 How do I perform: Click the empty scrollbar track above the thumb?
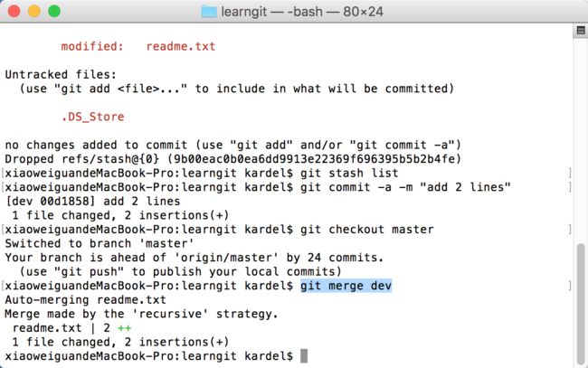[581, 140]
